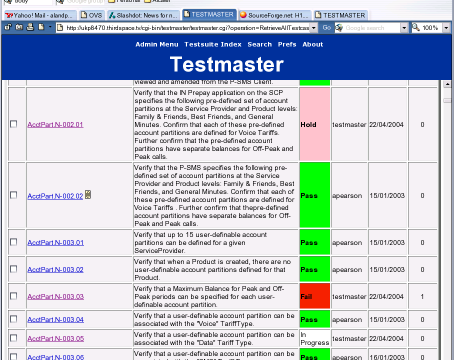Click the In Progress status cell
This screenshot has width=454, height=360.
pos(315,338)
